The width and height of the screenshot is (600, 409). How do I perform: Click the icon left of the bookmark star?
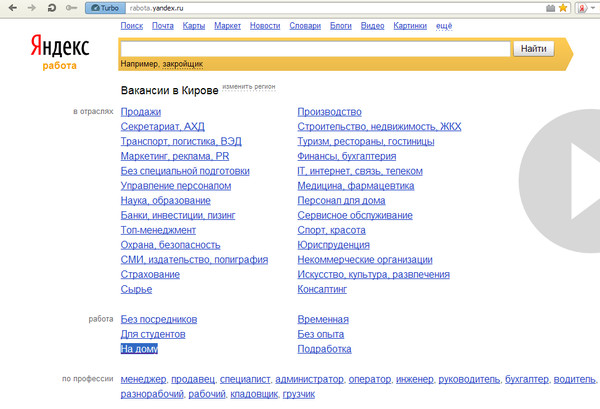[x=550, y=8]
